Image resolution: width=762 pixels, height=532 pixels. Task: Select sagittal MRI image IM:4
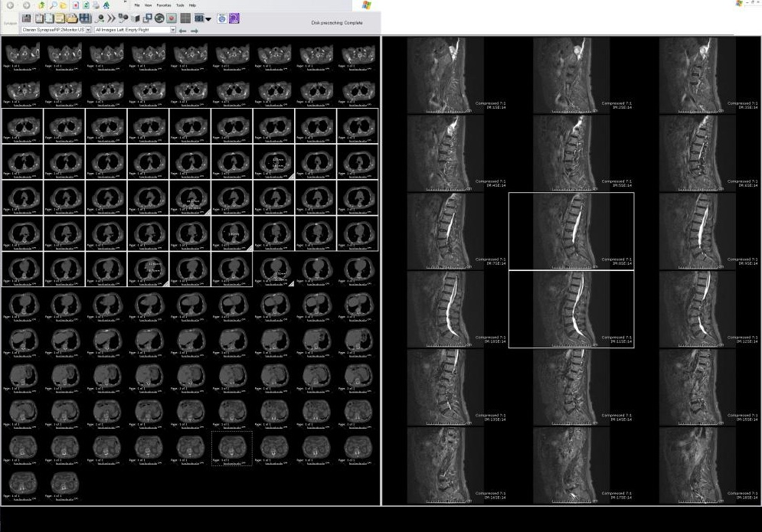(445, 153)
